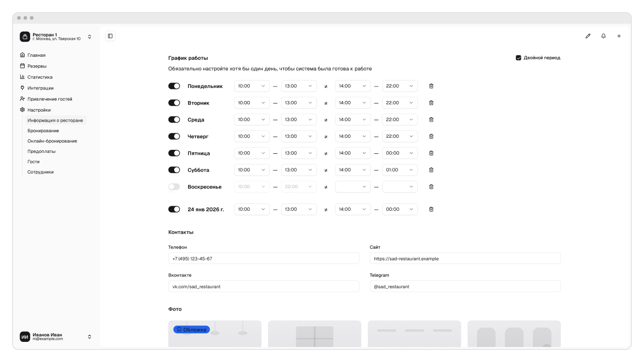Go to Главная in sidebar
Screen dimensions: 644x362
[37, 55]
